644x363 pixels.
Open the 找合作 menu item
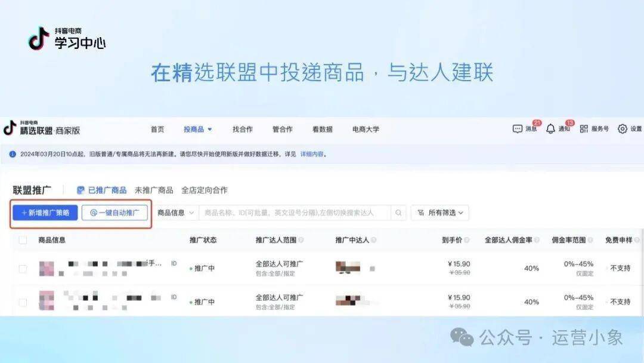(243, 129)
